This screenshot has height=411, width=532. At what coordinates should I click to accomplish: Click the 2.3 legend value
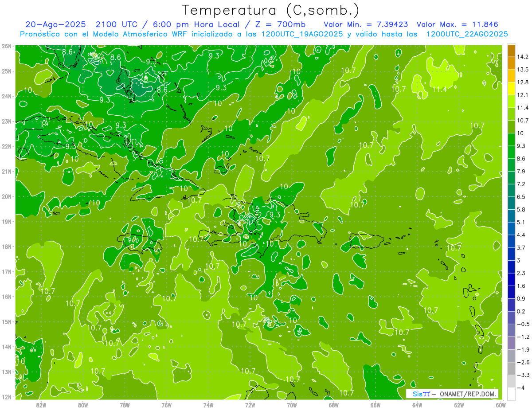521,273
